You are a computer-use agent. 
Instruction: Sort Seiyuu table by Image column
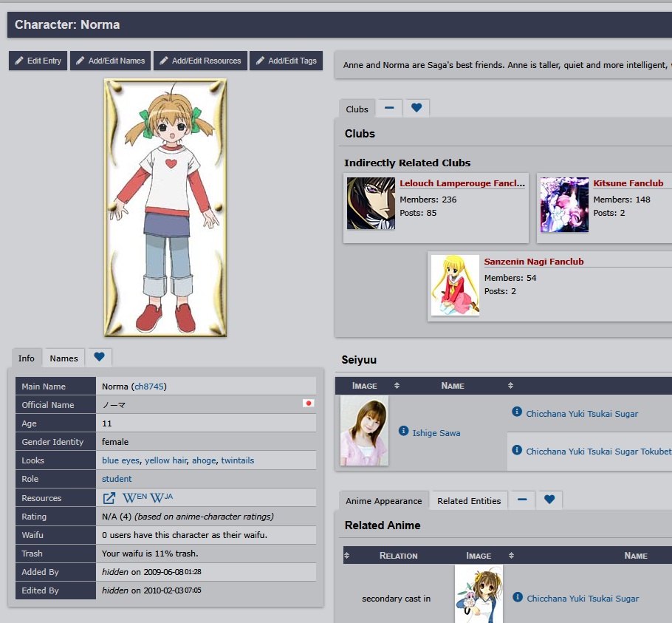370,386
